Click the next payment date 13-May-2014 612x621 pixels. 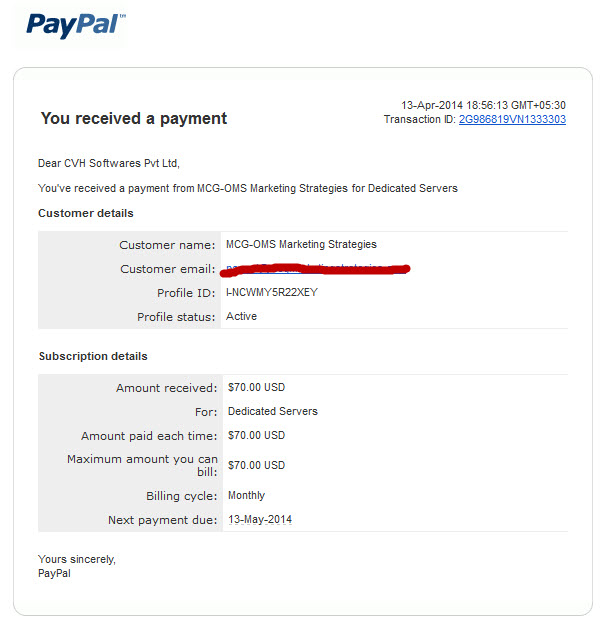[x=260, y=519]
